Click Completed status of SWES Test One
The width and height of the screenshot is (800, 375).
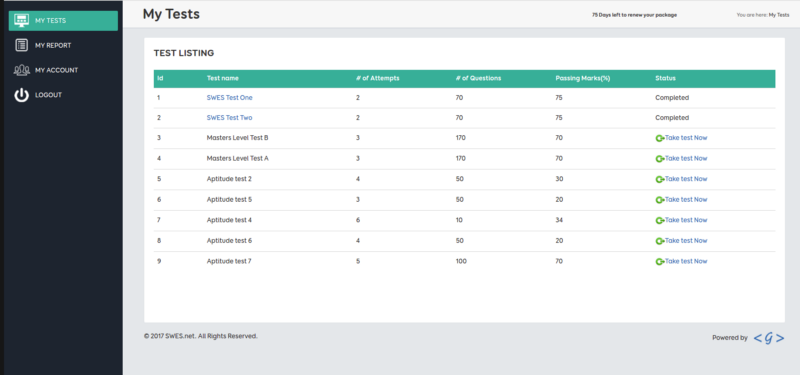click(x=672, y=97)
